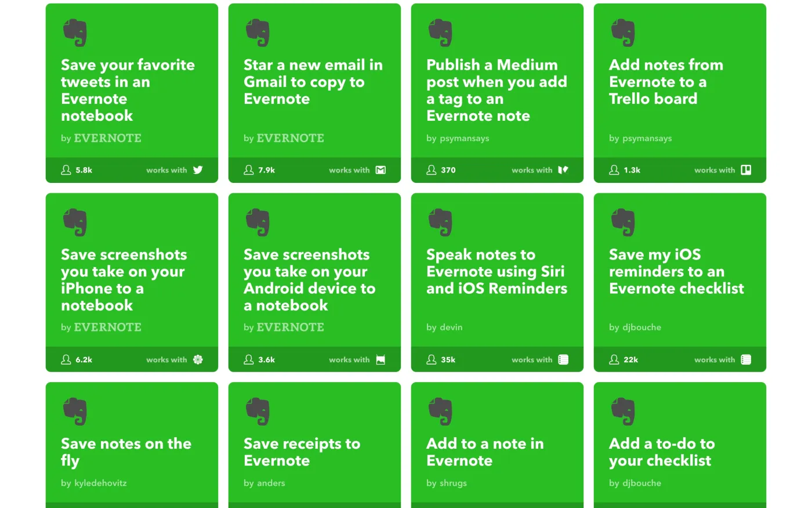Screen dimensions: 812x508
Task: Open the 'Save notes on the fly' applet
Action: click(x=126, y=452)
